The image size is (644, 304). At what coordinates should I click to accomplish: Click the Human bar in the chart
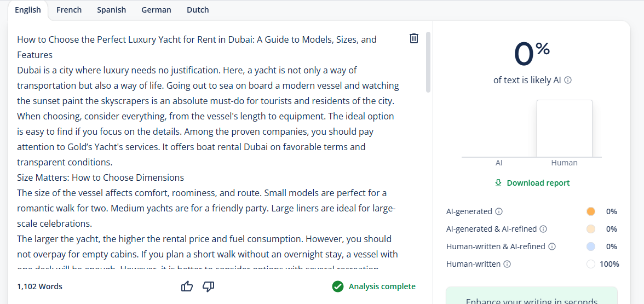564,128
